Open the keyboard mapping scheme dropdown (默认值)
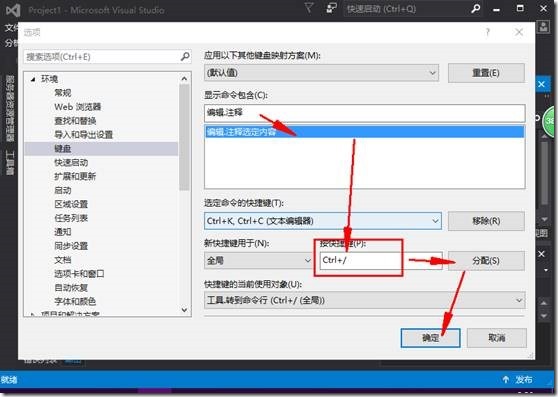 coord(321,73)
